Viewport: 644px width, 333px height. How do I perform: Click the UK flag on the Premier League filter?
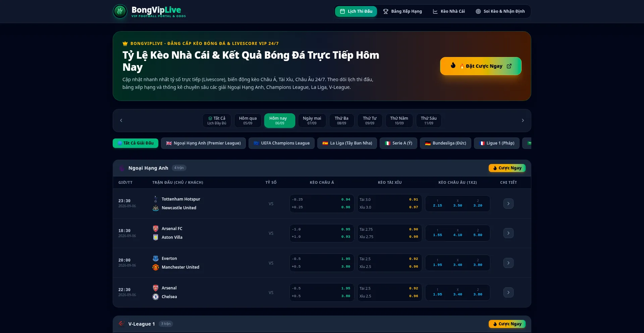pyautogui.click(x=169, y=143)
